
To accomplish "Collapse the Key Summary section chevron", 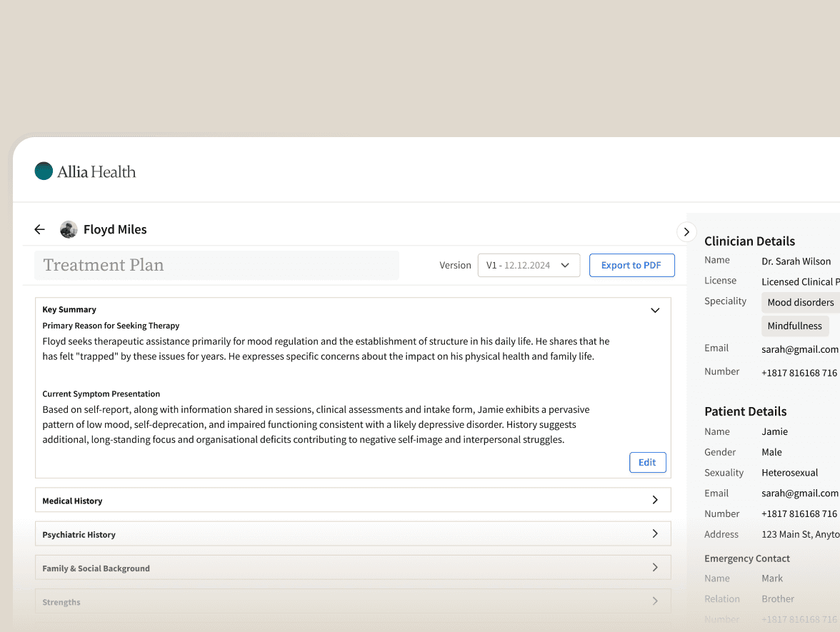I will tap(654, 310).
